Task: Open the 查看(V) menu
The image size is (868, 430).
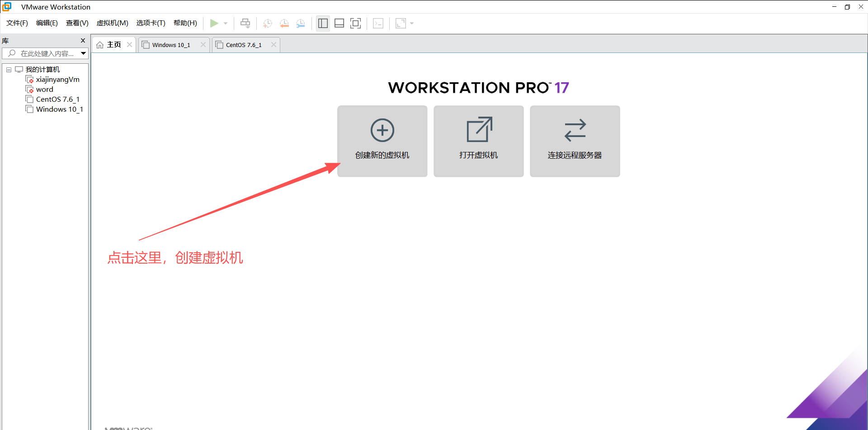Action: pos(77,23)
